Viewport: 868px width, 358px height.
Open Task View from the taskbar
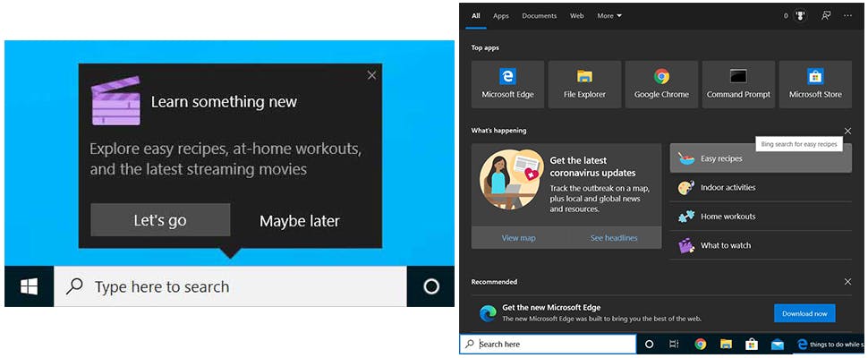click(x=674, y=345)
